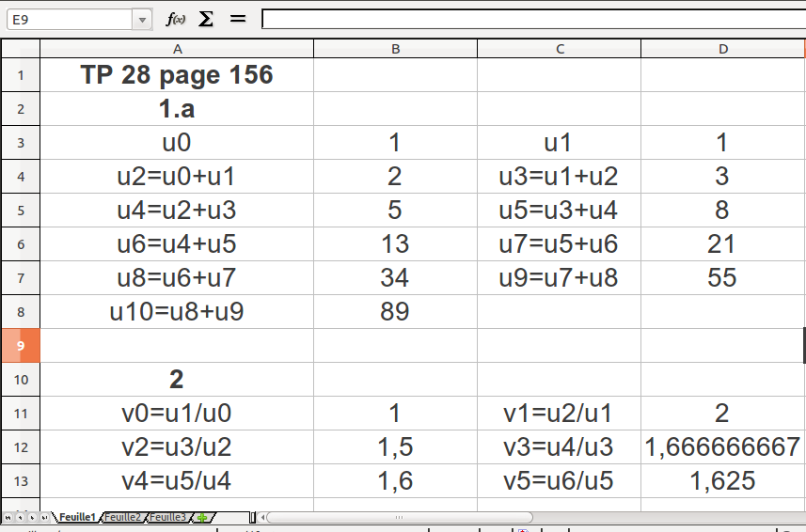
Task: Select row 9 header
Action: pos(20,346)
